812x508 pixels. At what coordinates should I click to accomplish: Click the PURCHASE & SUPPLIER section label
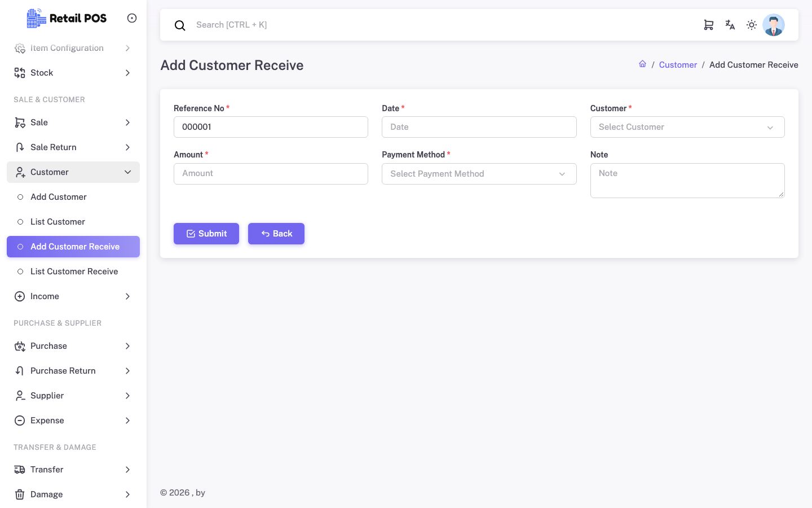[x=58, y=323]
